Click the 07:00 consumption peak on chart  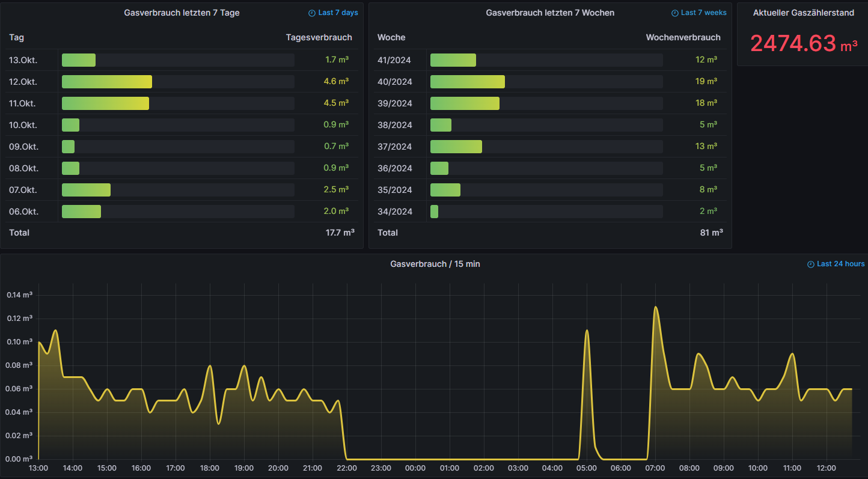tap(655, 307)
